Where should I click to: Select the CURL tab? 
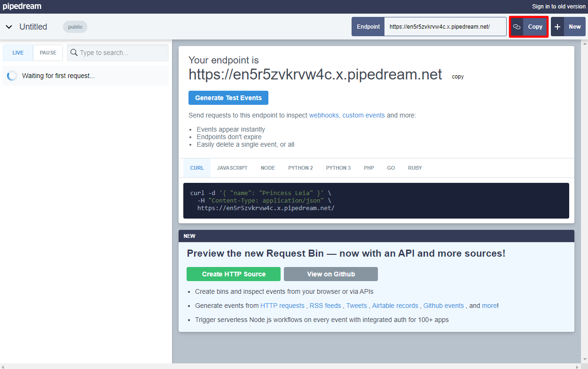197,168
